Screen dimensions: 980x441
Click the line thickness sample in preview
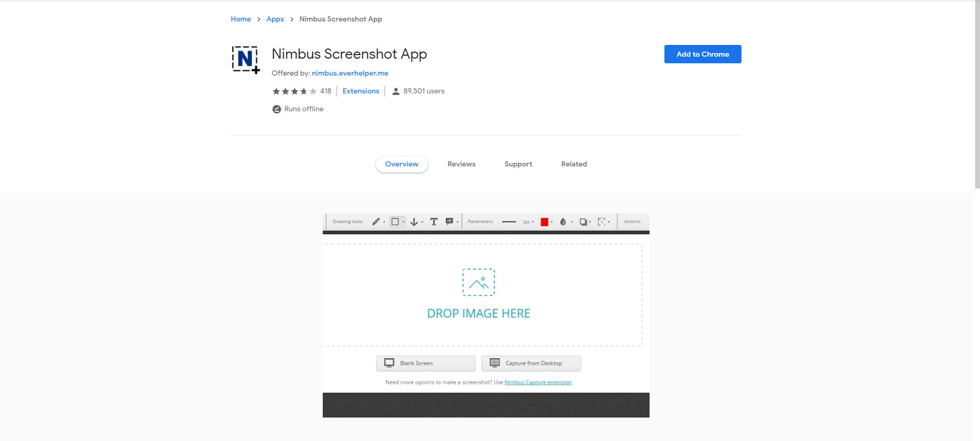[x=509, y=222]
